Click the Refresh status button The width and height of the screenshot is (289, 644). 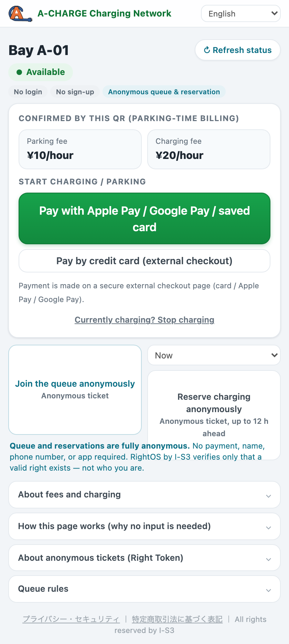[238, 50]
